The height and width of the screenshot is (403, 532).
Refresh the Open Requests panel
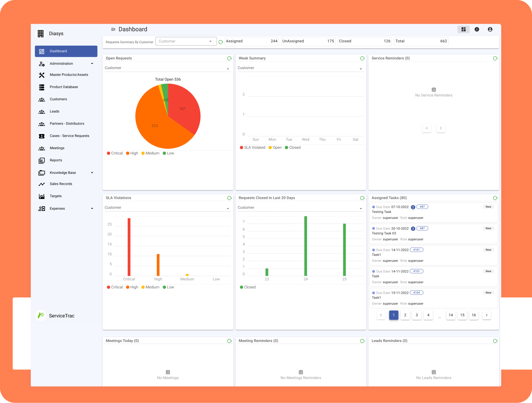[229, 58]
